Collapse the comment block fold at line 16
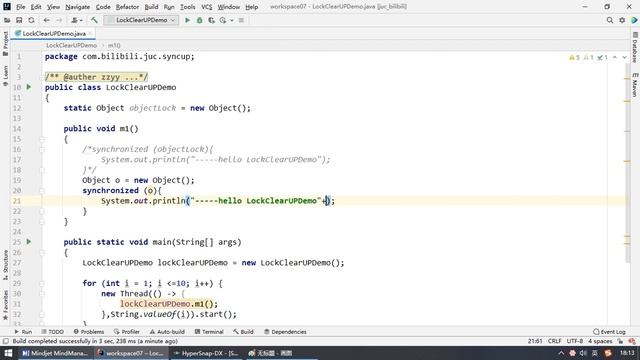This screenshot has height=360, width=640. point(42,149)
